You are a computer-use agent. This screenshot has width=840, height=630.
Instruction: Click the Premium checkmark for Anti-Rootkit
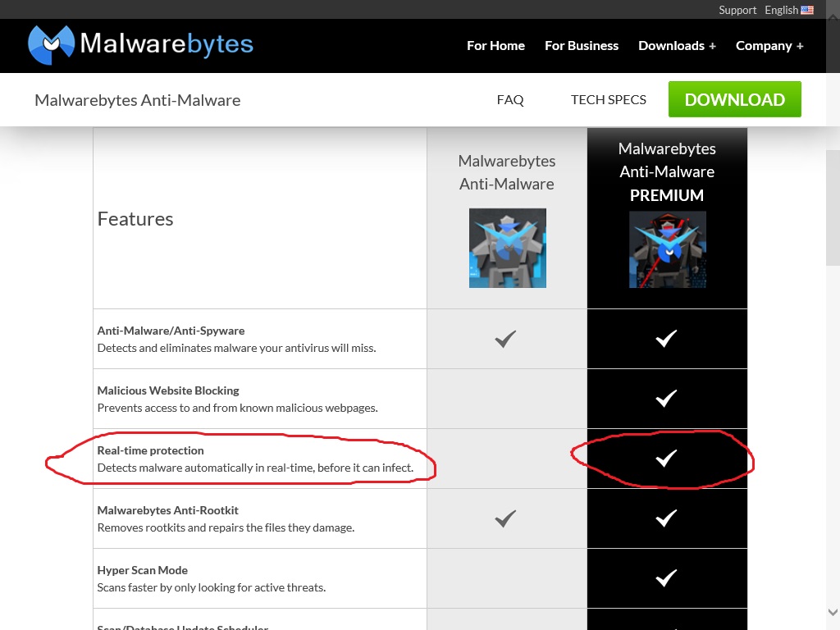(666, 518)
